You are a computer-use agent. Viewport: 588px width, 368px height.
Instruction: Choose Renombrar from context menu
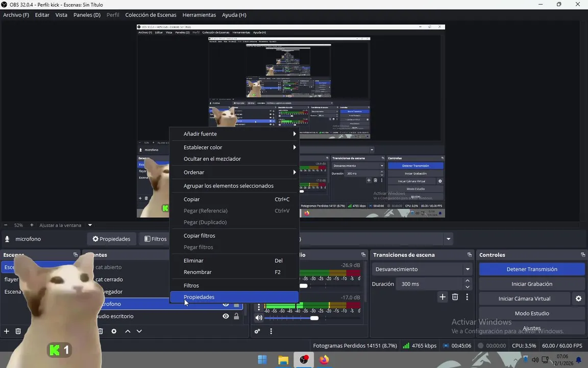coord(234,272)
